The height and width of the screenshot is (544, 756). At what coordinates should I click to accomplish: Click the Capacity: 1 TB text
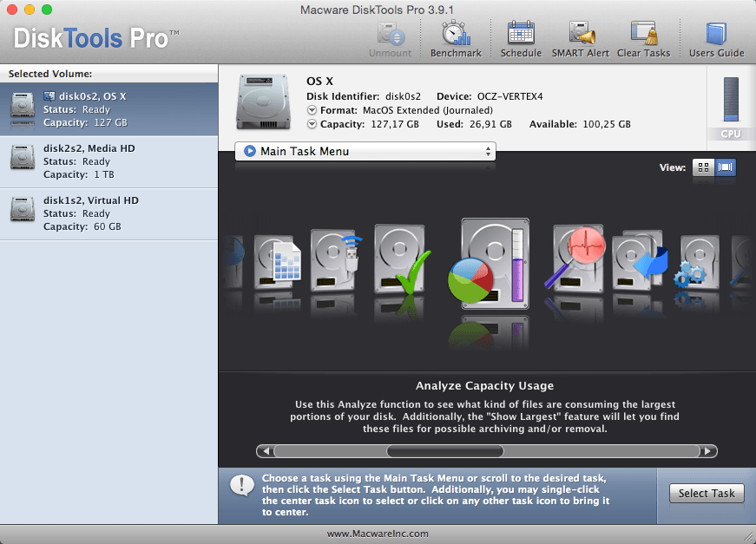(79, 174)
